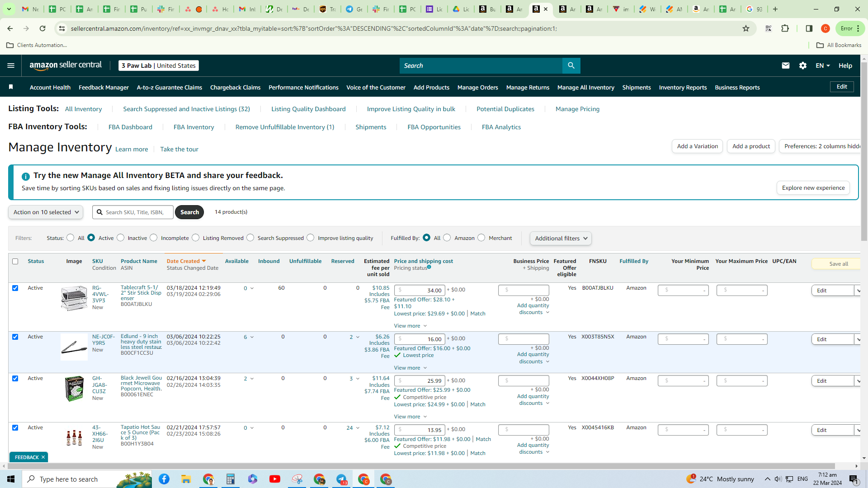Click the Add a product button
Screen dimensions: 868x488
pyautogui.click(x=751, y=146)
